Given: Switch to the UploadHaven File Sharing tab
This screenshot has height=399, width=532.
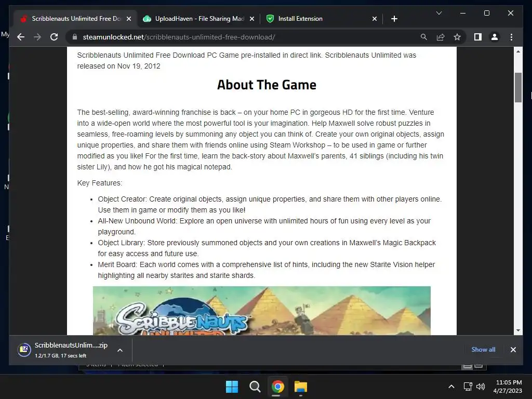Looking at the screenshot, I should point(199,19).
